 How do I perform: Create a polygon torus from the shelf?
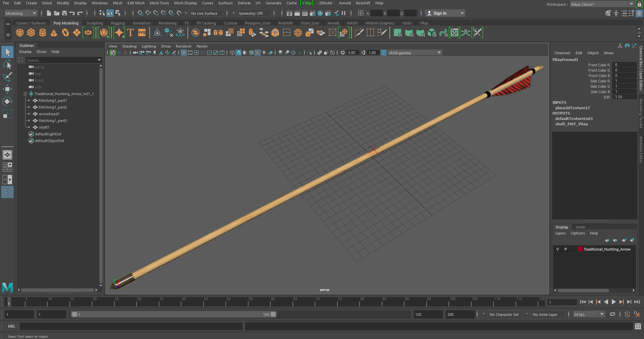[x=65, y=32]
